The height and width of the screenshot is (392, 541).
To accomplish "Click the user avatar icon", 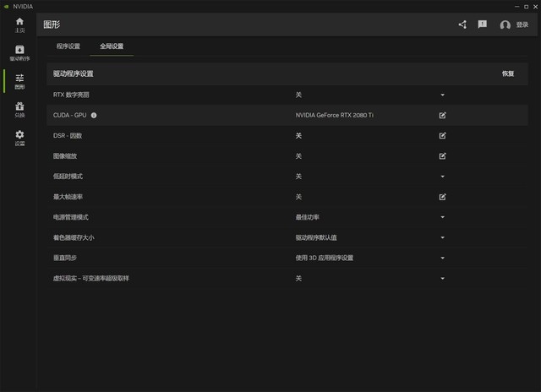I will coord(505,24).
